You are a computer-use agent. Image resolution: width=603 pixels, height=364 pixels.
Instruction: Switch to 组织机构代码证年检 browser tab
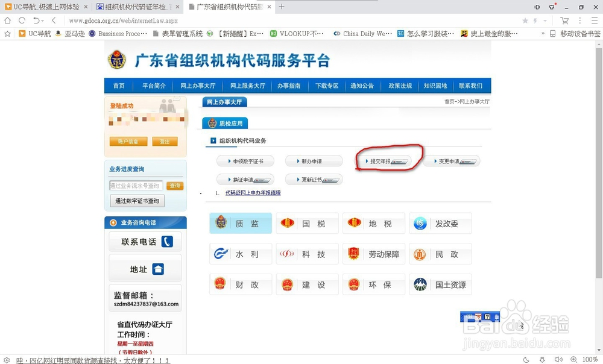tap(137, 7)
